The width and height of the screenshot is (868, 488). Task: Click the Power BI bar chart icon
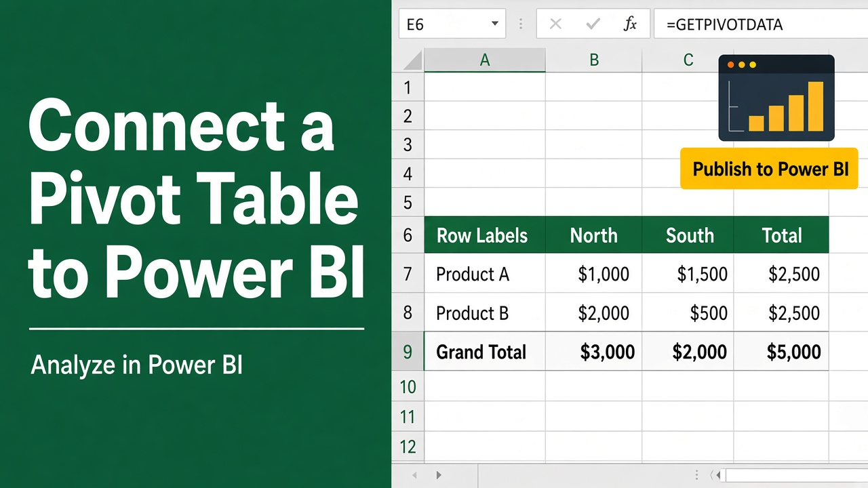[x=776, y=98]
